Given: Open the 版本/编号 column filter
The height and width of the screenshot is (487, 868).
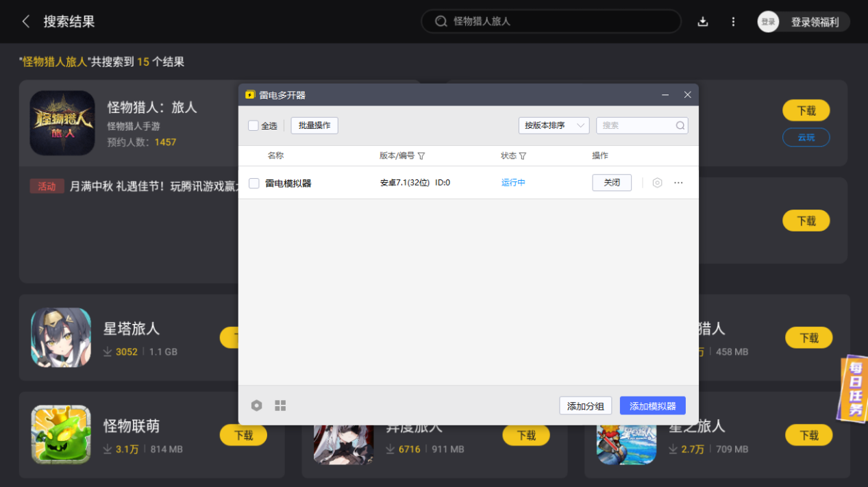Looking at the screenshot, I should 421,156.
